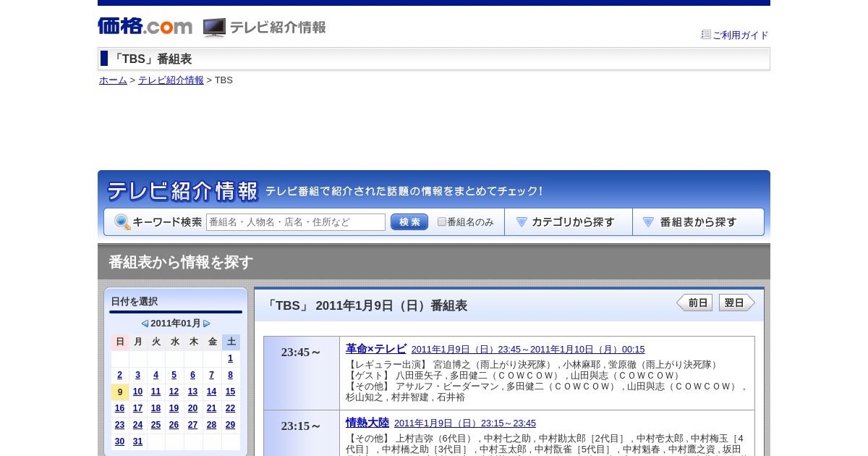Select January 15 in calendar
Viewport: 868px width, 456px height.
(x=231, y=392)
